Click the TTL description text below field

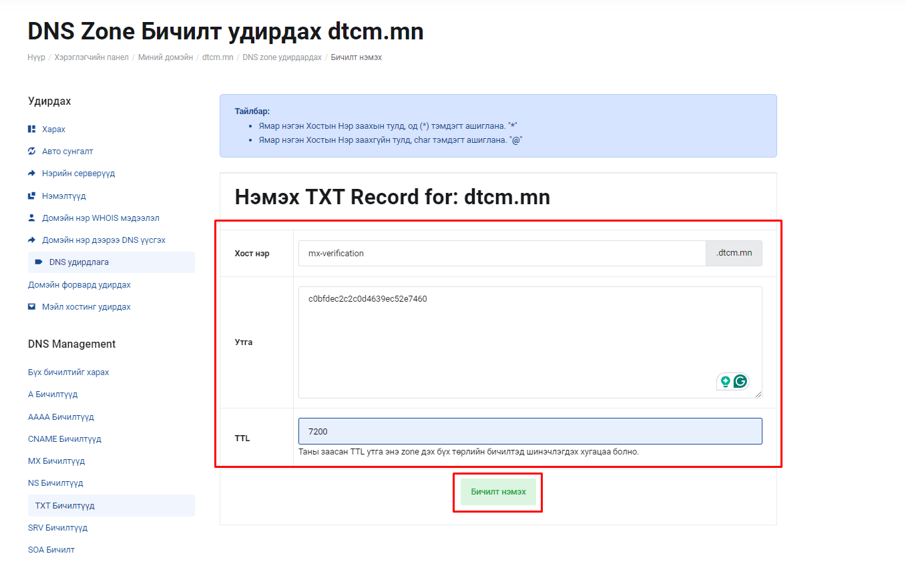click(x=469, y=452)
